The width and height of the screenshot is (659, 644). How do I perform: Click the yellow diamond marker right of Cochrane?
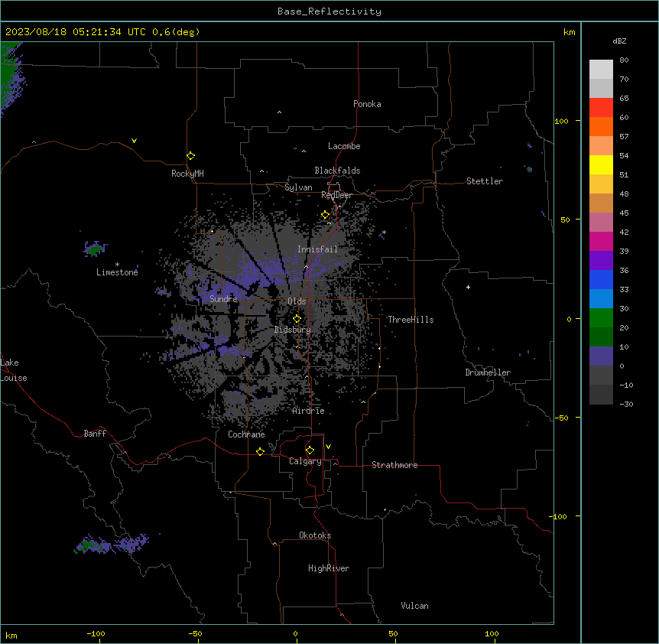[x=260, y=451]
